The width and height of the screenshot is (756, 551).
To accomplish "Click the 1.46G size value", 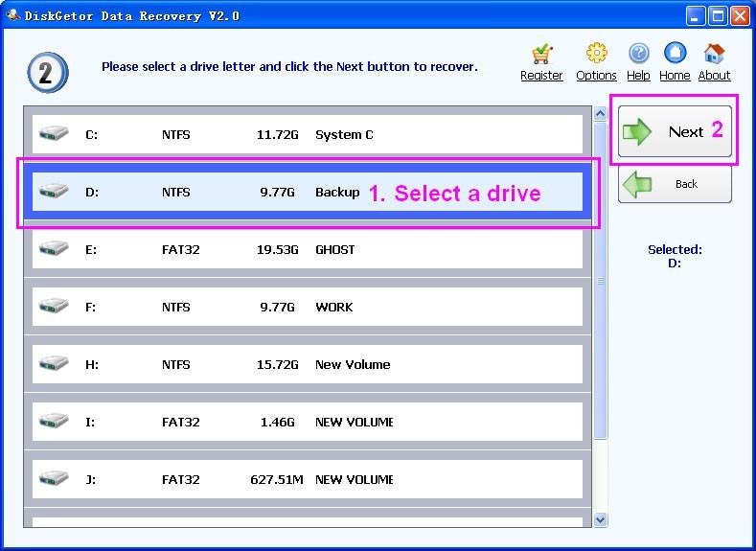I will coord(277,423).
